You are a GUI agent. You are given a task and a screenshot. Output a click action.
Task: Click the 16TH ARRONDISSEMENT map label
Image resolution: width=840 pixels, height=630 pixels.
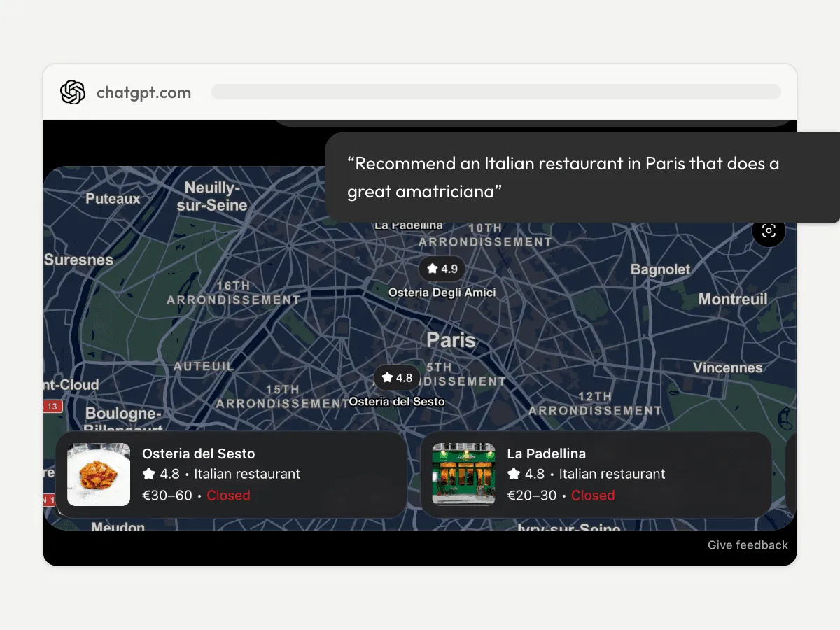pyautogui.click(x=233, y=293)
